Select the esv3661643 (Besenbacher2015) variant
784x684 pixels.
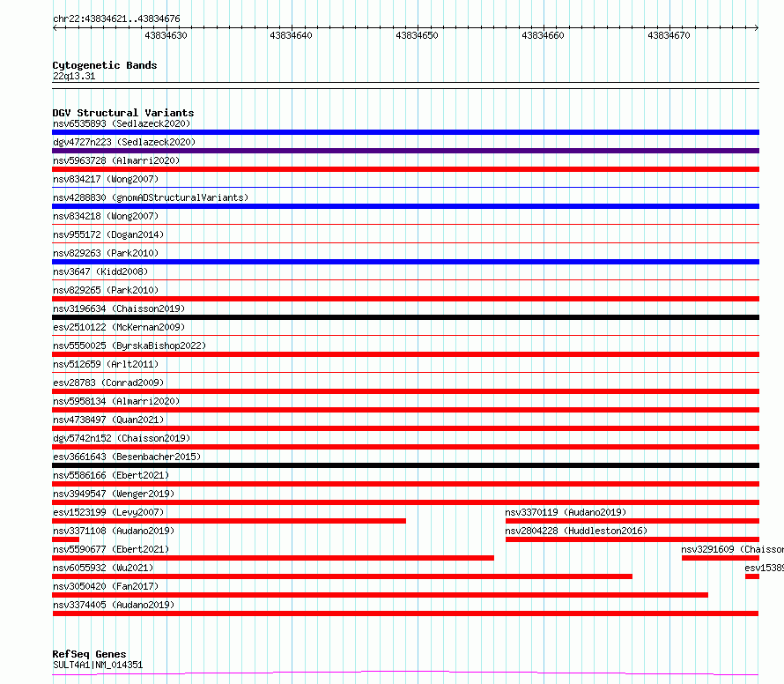pos(127,457)
